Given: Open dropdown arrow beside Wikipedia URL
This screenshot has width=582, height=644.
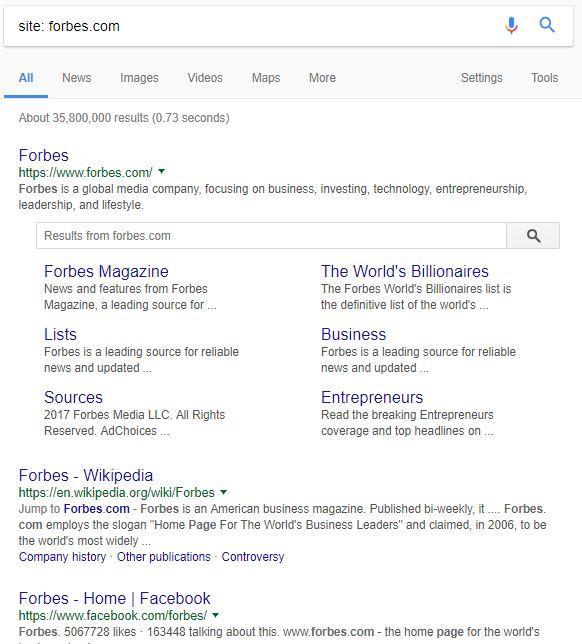Looking at the screenshot, I should pos(223,492).
